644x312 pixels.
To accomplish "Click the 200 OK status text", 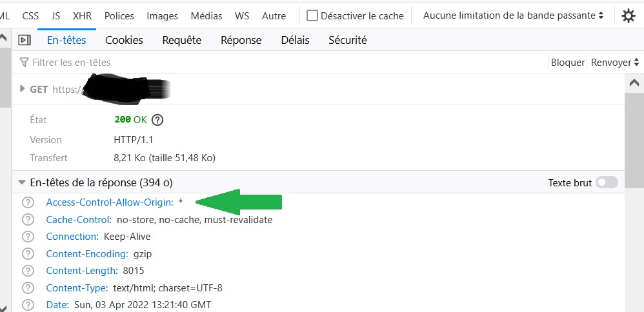I will tap(130, 120).
